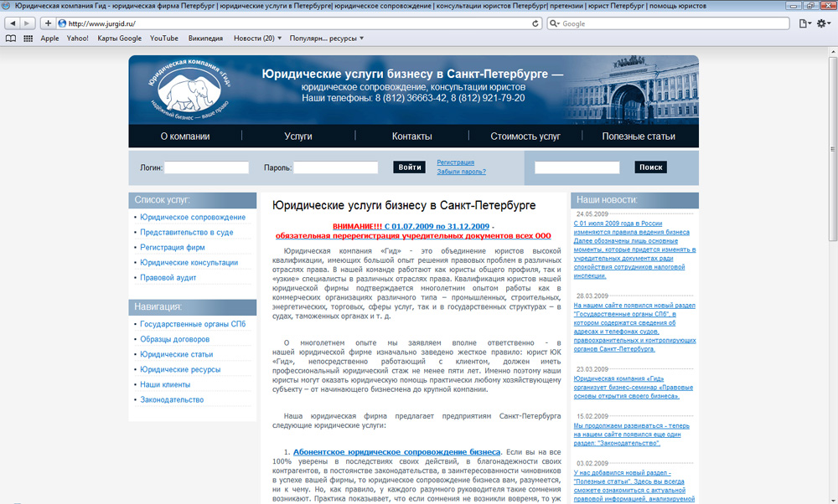Viewport: 838px width, 504px height.
Task: Open Юридическое сопровождение service link
Action: click(x=193, y=218)
